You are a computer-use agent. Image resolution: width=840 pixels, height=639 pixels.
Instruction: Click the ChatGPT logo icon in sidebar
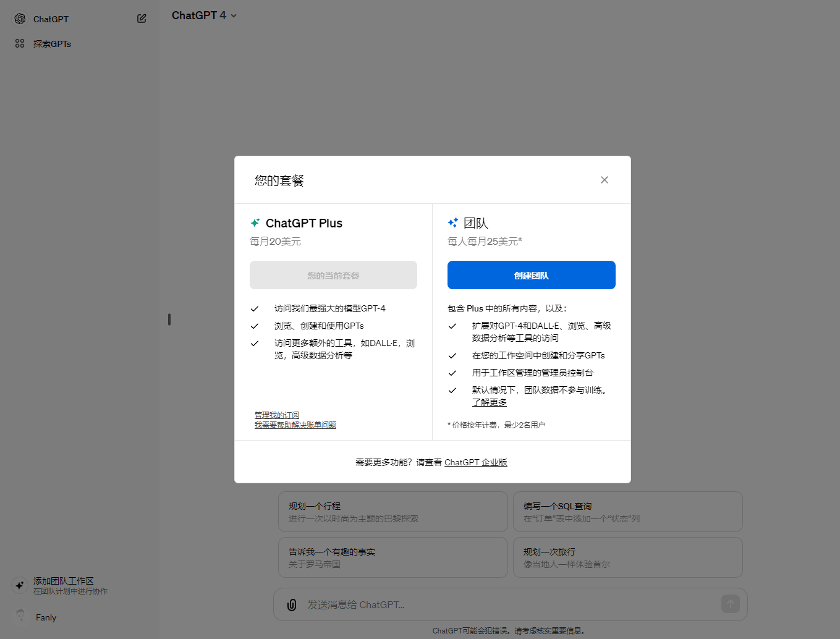tap(19, 19)
